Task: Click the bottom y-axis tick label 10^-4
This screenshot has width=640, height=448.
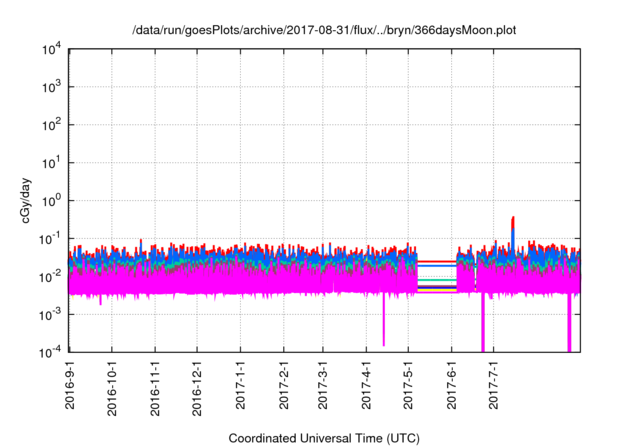Action: (52, 352)
